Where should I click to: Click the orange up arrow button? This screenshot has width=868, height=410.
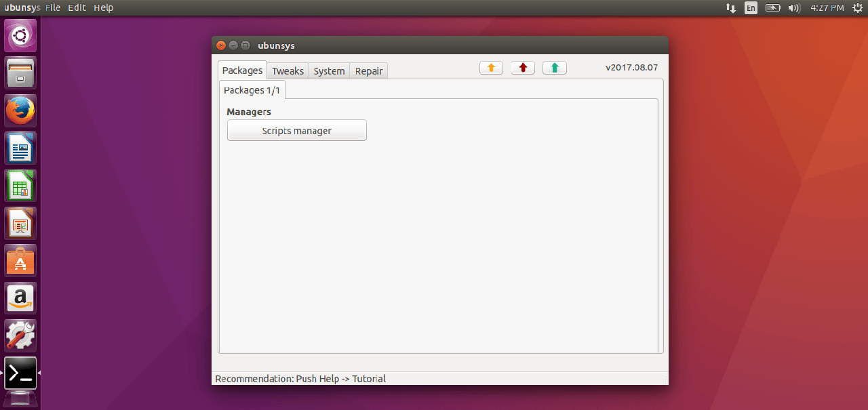491,68
